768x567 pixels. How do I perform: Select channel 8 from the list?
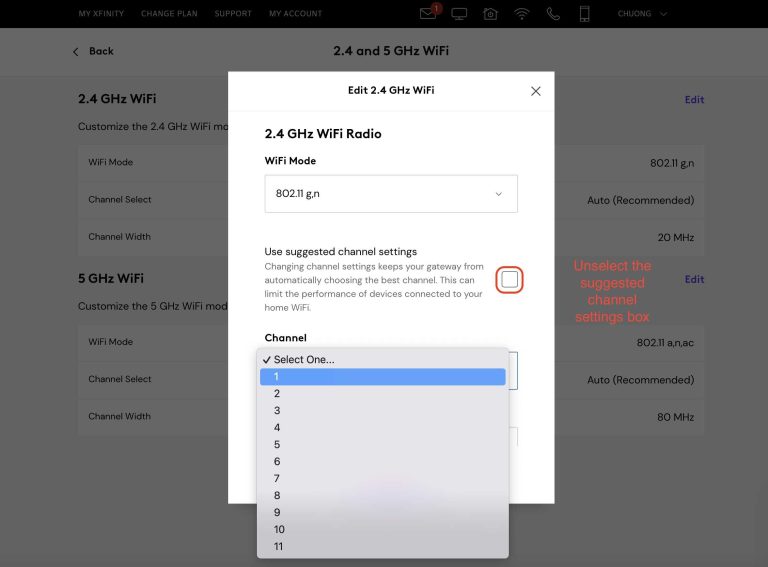383,496
